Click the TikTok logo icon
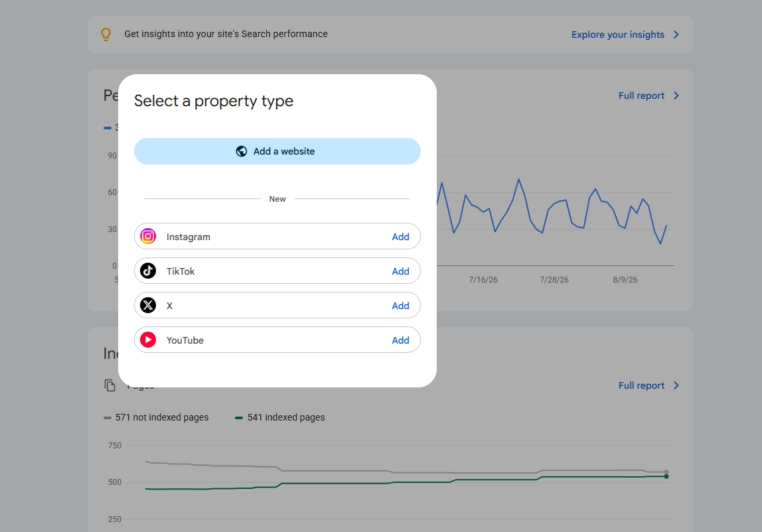The image size is (762, 532). coord(148,271)
